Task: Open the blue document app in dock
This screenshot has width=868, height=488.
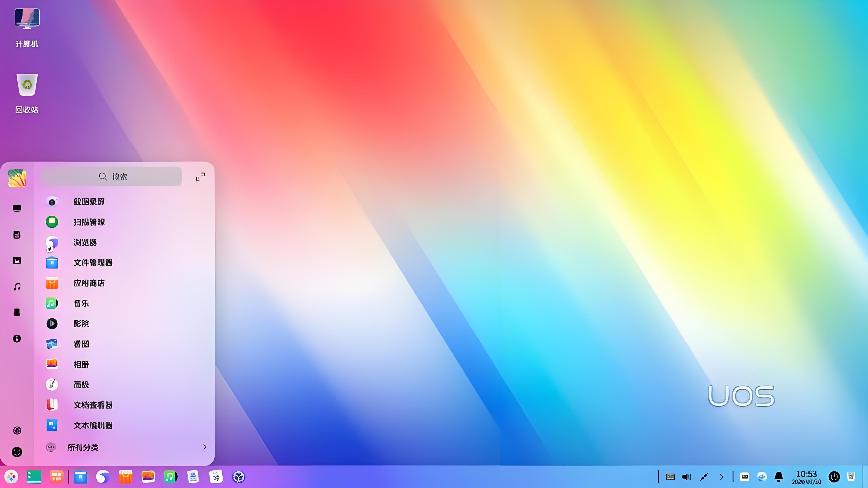Action: (x=193, y=477)
